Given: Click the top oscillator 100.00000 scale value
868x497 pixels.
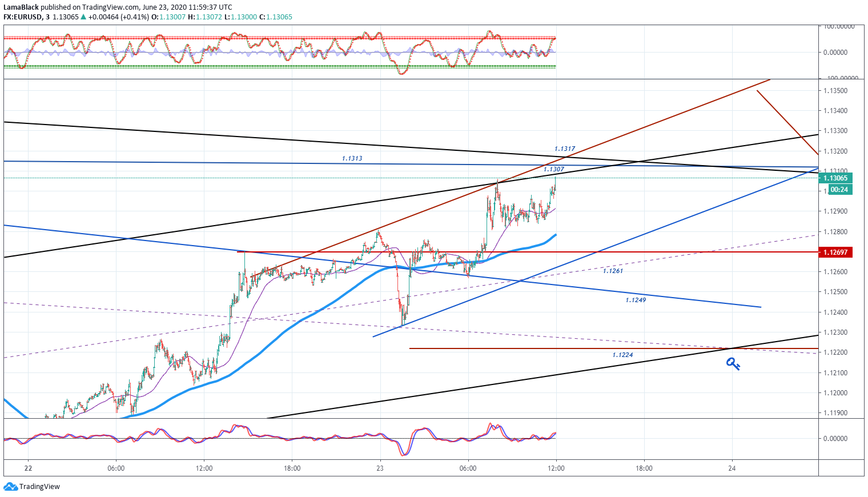Looking at the screenshot, I should click(x=839, y=26).
